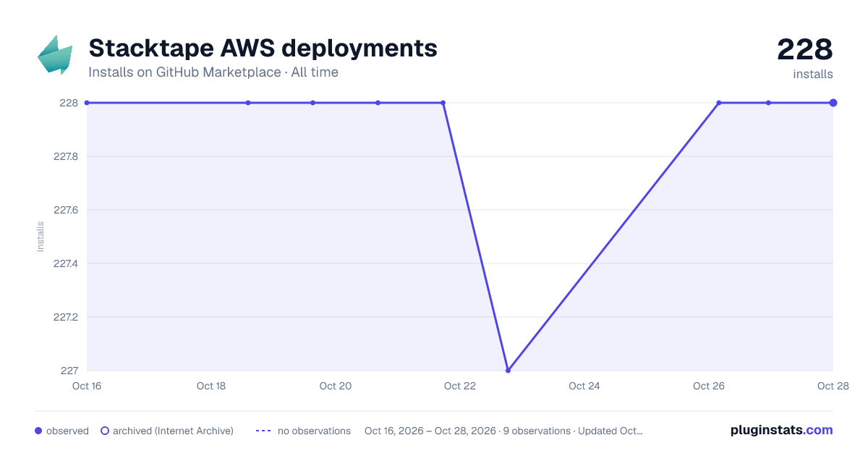Click the 'Installs on GitHub Marketplace · All time' subtitle

213,72
